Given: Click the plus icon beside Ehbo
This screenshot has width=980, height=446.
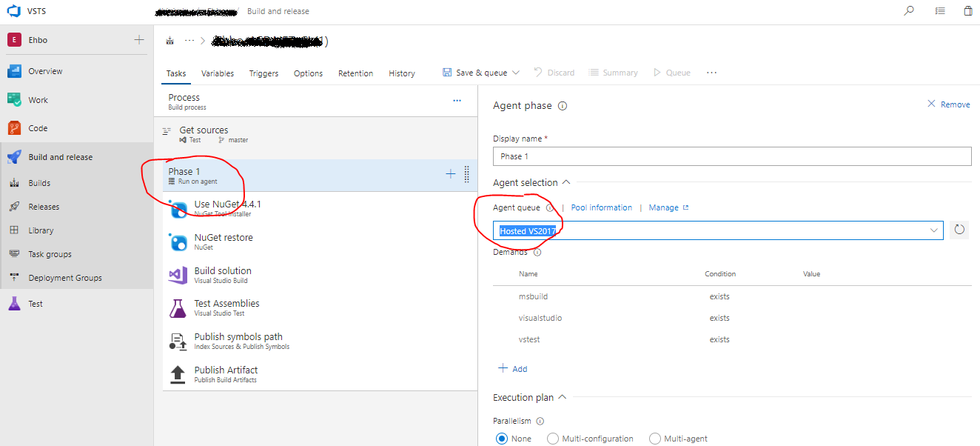Looking at the screenshot, I should pos(139,40).
